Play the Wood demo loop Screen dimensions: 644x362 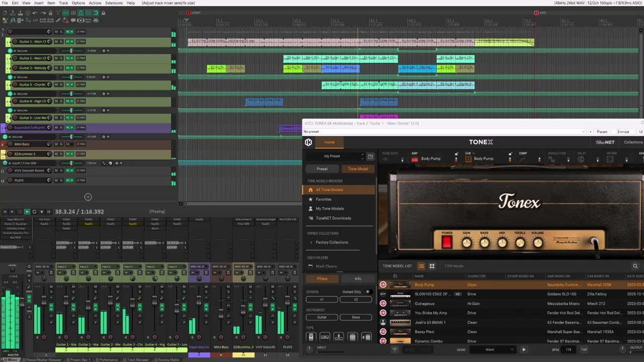[x=524, y=349]
